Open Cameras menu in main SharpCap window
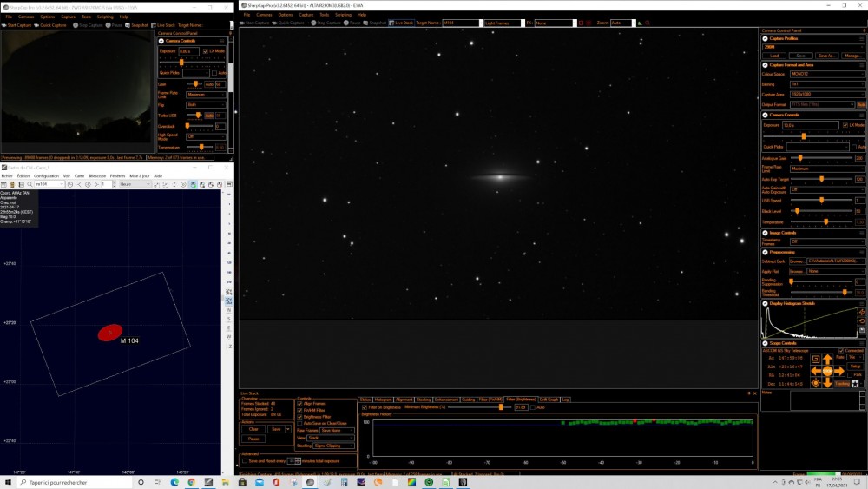The width and height of the screenshot is (868, 489). click(x=264, y=15)
